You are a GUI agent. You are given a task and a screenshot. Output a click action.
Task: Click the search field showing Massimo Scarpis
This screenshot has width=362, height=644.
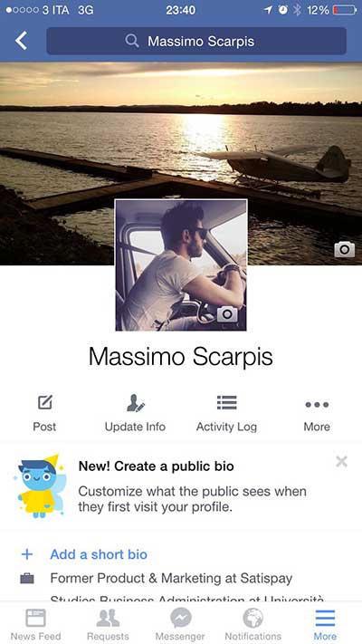click(x=196, y=41)
